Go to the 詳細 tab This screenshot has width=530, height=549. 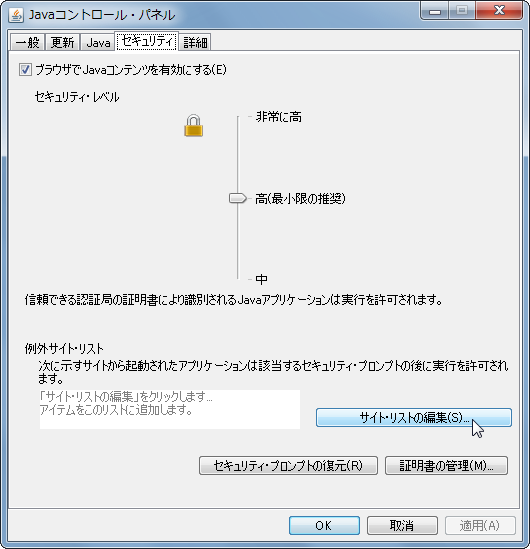pos(195,42)
